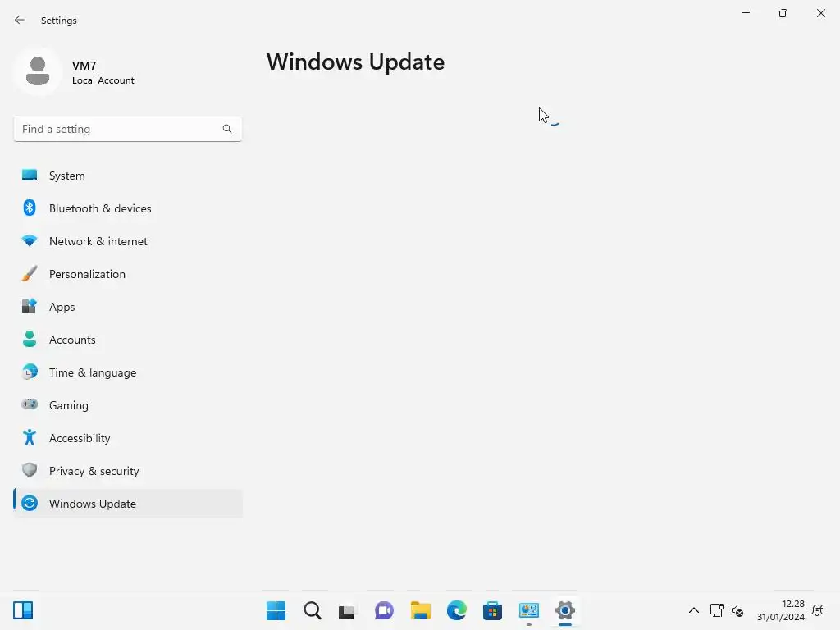Select Accounts in the sidebar
This screenshot has height=630, width=840.
[127, 340]
